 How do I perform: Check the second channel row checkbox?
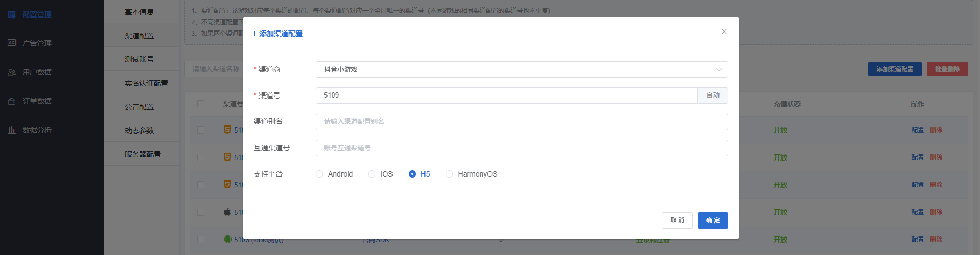click(201, 157)
